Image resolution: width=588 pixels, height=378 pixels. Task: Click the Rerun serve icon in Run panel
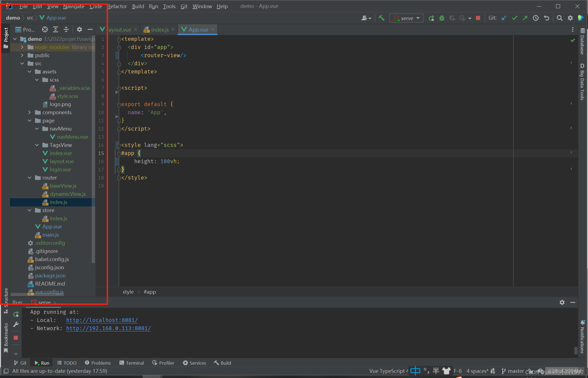tap(16, 314)
